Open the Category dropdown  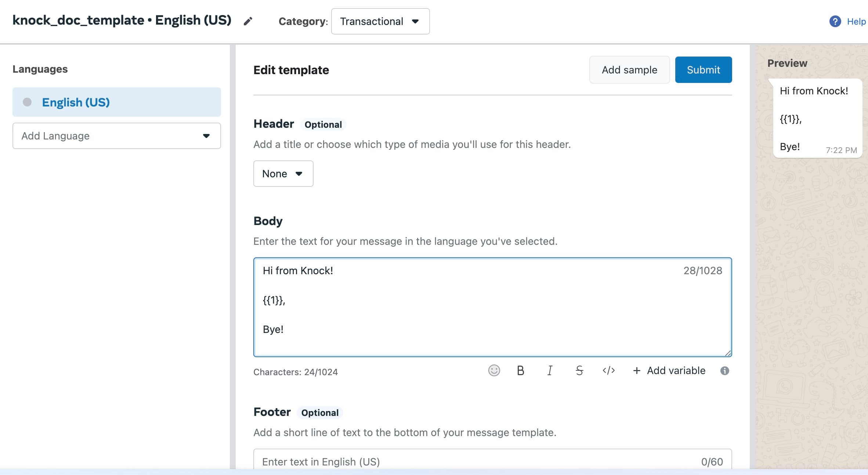[x=380, y=21]
